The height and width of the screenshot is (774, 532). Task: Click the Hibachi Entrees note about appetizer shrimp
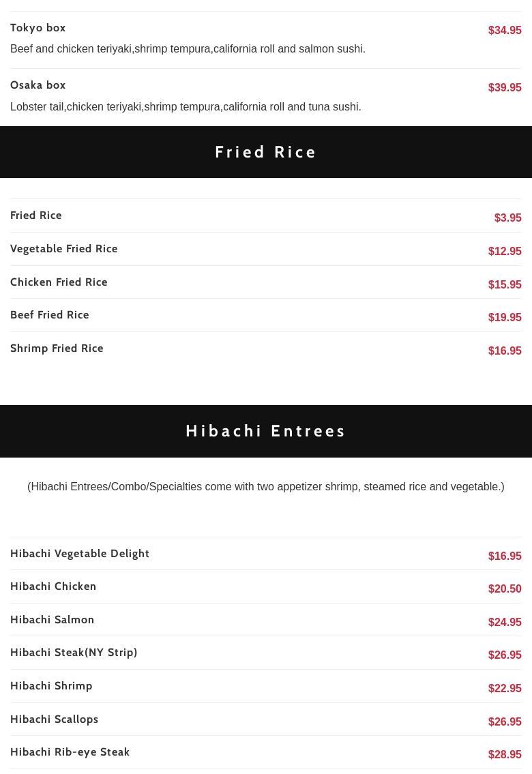click(266, 487)
